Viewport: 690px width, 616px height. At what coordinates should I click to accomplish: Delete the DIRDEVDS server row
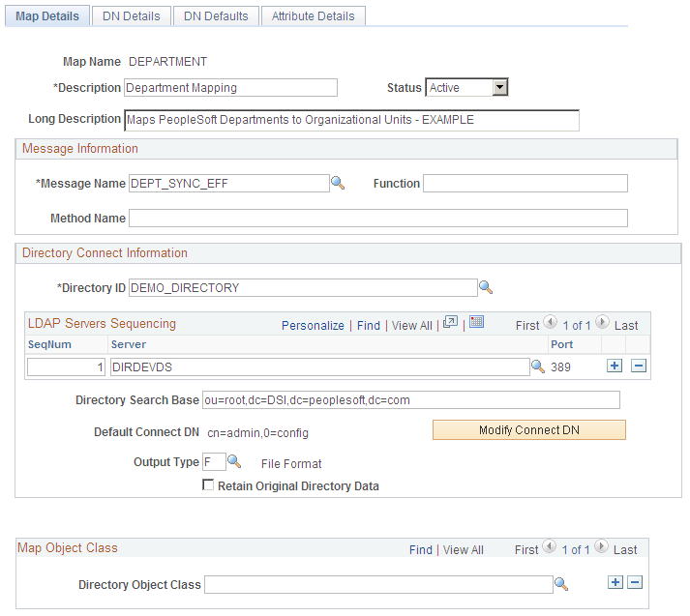[638, 366]
